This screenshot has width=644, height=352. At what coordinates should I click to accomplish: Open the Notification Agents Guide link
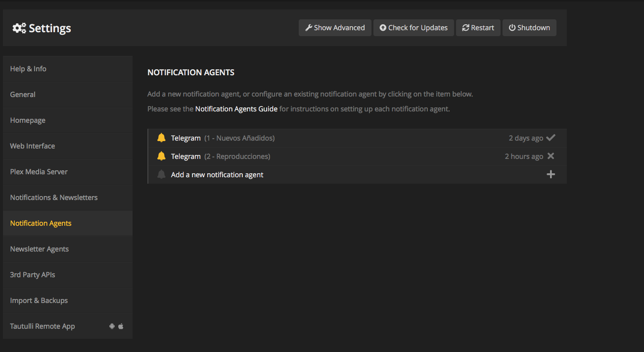point(236,109)
